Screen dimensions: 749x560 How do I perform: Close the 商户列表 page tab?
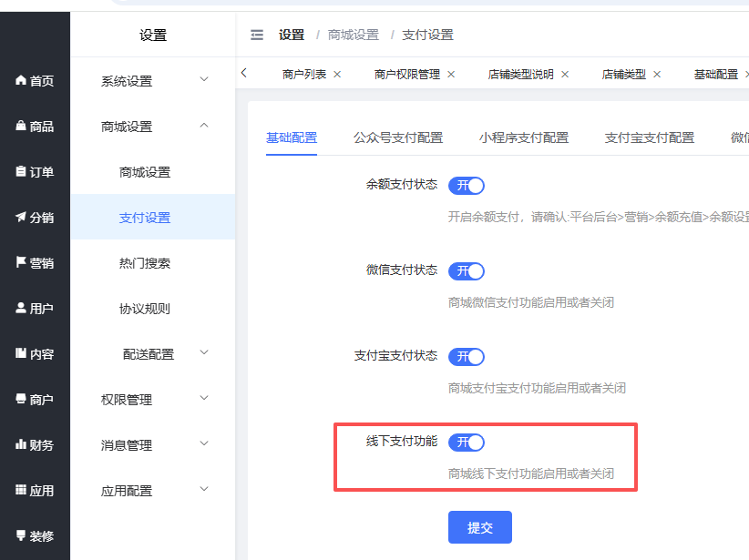pyautogui.click(x=337, y=75)
